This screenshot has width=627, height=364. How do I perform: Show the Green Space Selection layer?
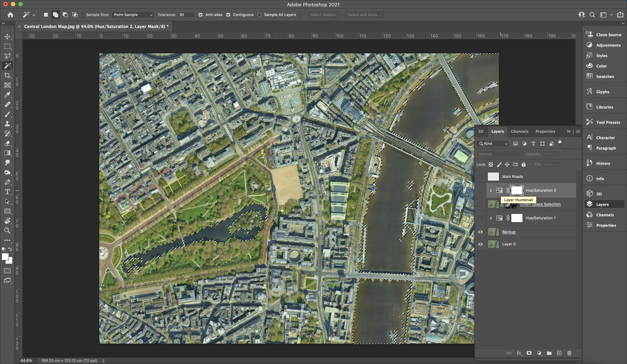coord(480,204)
